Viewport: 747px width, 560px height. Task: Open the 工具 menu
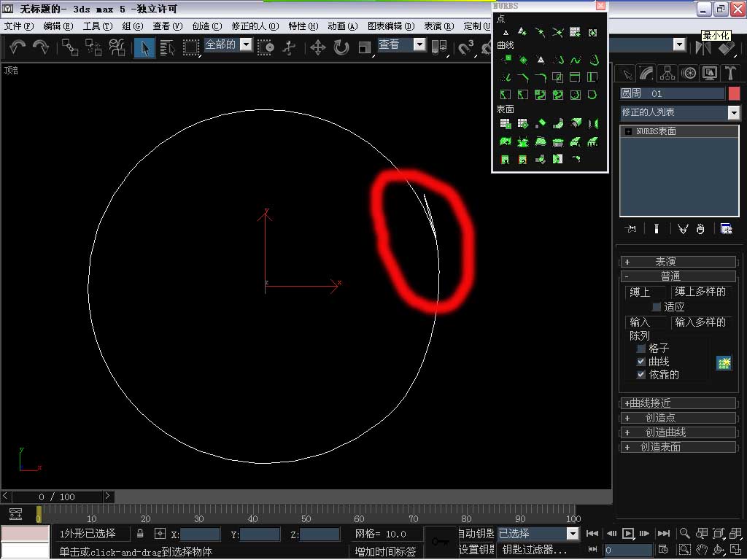[98, 26]
